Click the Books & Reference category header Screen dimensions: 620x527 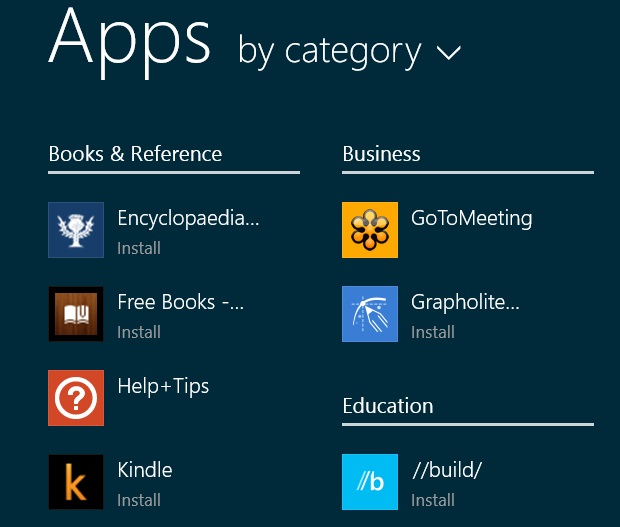pyautogui.click(x=135, y=154)
